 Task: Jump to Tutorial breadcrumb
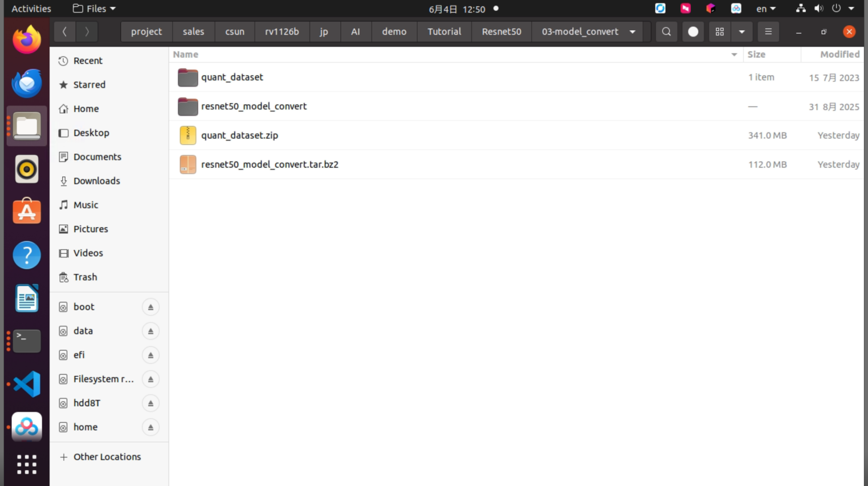click(444, 32)
